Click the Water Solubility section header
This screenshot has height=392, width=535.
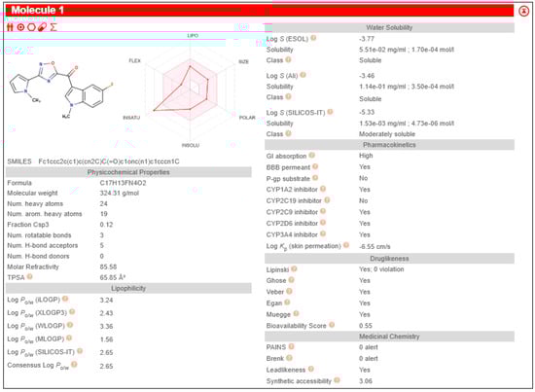(x=389, y=27)
